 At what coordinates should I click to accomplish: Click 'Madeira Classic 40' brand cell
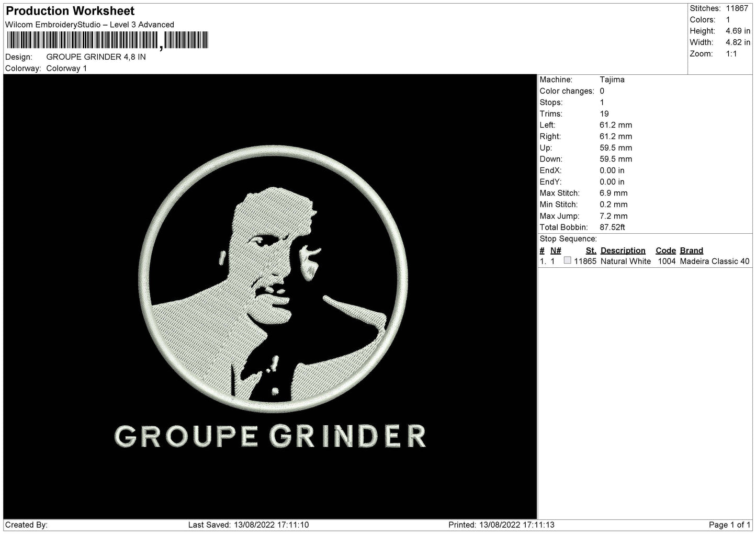714,262
